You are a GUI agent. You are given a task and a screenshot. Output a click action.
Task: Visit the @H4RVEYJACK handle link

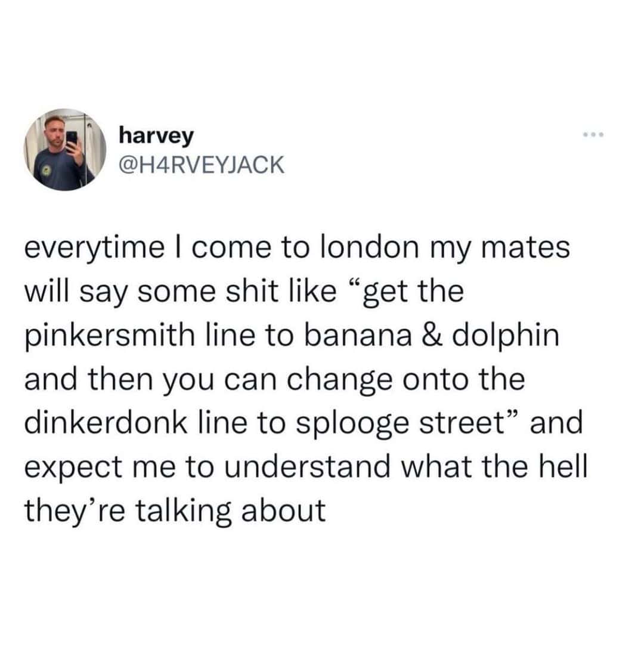[202, 165]
